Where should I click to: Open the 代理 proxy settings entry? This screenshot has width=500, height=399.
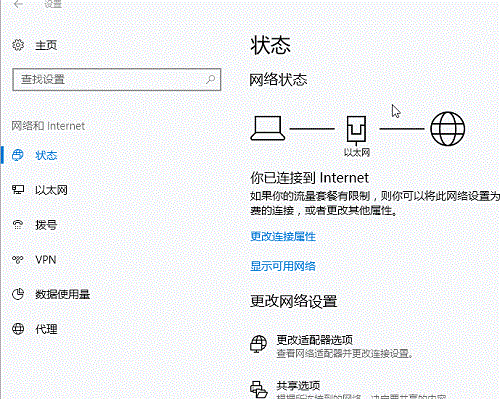46,329
